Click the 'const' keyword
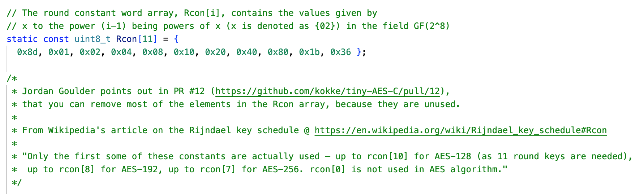The width and height of the screenshot is (644, 194). coord(56,39)
